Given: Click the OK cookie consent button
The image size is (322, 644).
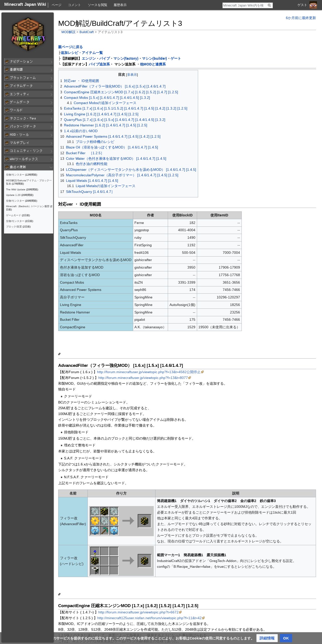Looking at the screenshot, I should (286, 638).
